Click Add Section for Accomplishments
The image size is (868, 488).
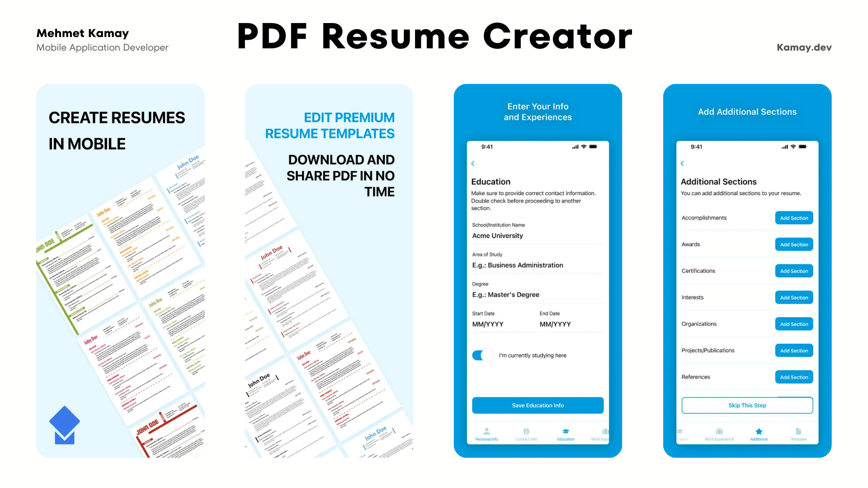[x=793, y=217]
